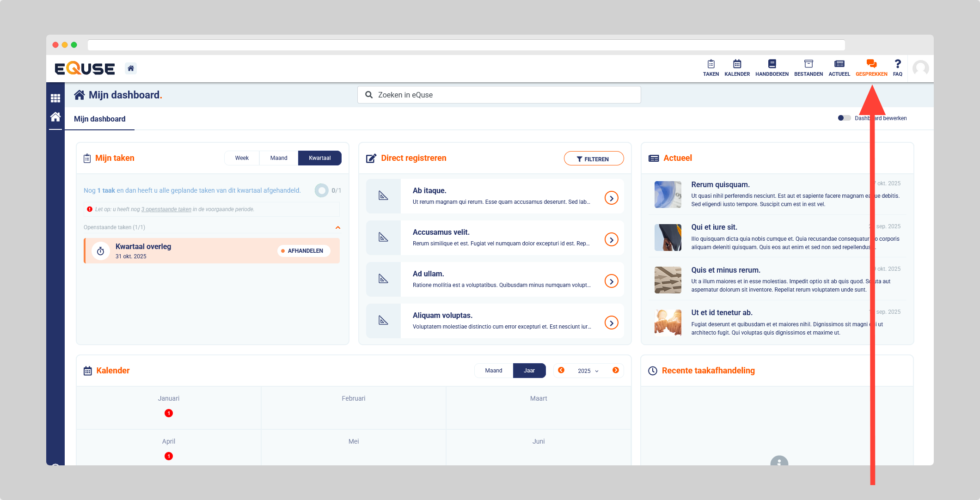Click the Zoeken in eQuse search field

pyautogui.click(x=499, y=95)
